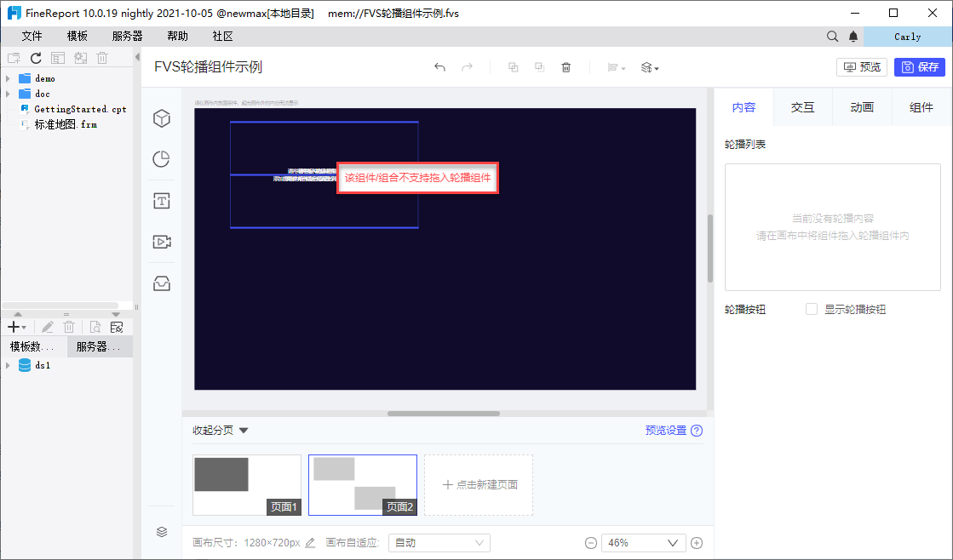Expand the doc folder
Image resolution: width=953 pixels, height=560 pixels.
click(8, 94)
